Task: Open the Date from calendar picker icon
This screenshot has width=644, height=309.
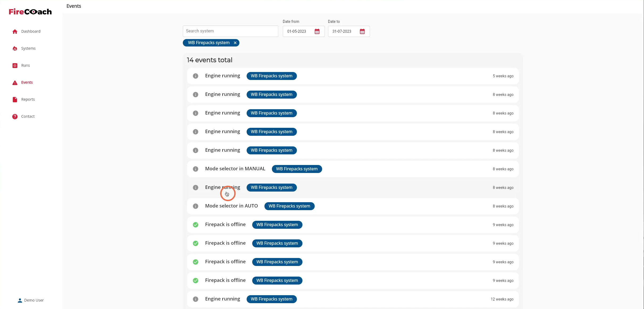Action: click(x=317, y=31)
